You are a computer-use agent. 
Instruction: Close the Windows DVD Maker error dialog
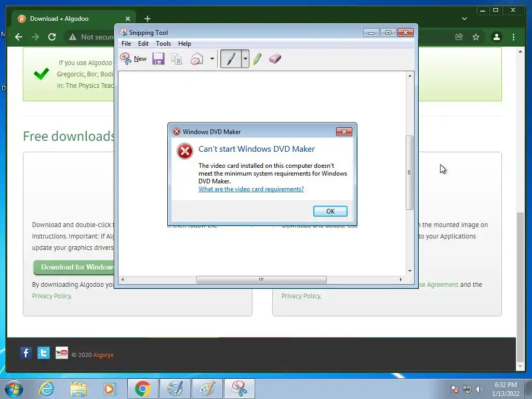click(344, 131)
